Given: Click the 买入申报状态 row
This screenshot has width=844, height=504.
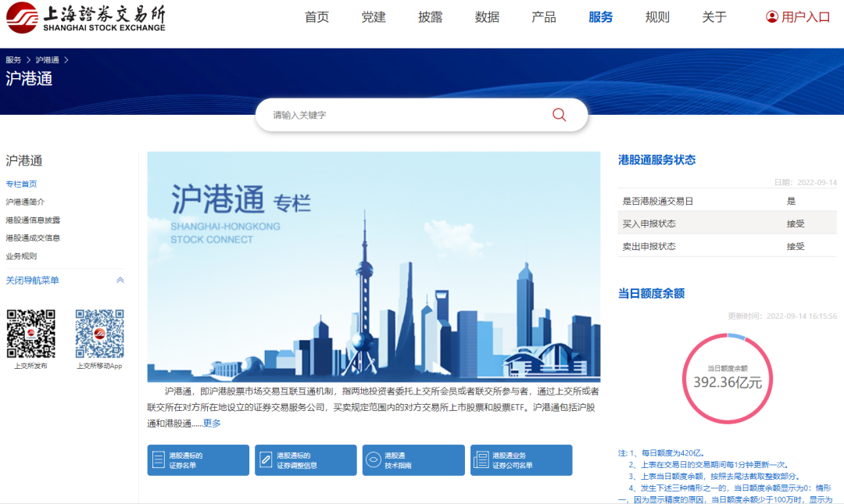Looking at the screenshot, I should coord(728,223).
